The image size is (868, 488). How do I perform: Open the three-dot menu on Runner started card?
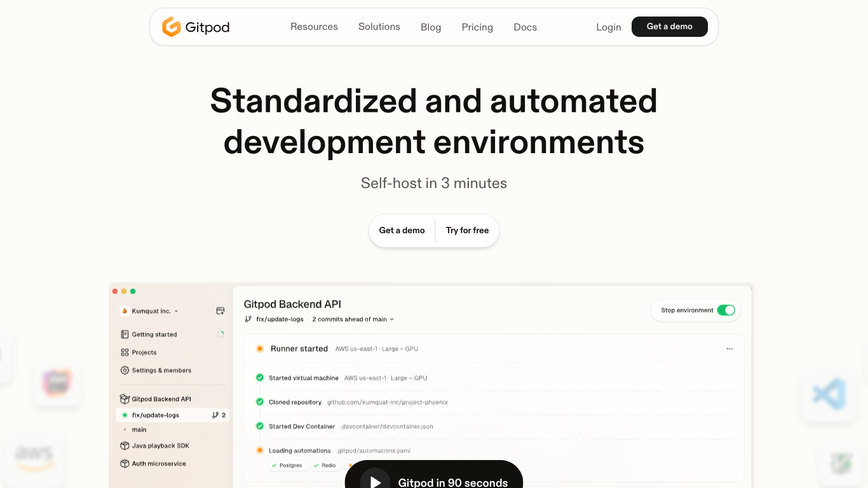pyautogui.click(x=729, y=348)
